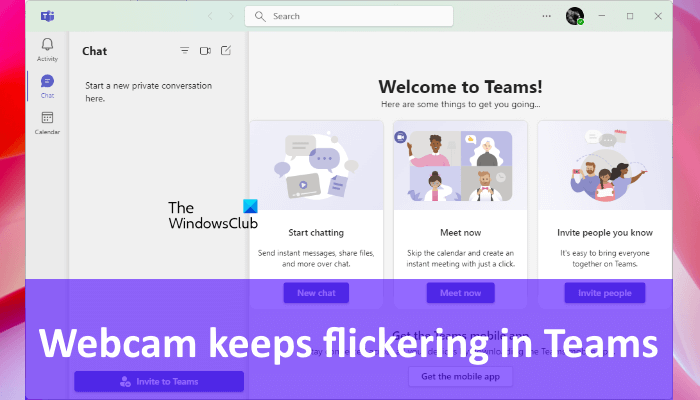700x400 pixels.
Task: Open Settings and more ellipsis
Action: pyautogui.click(x=546, y=16)
